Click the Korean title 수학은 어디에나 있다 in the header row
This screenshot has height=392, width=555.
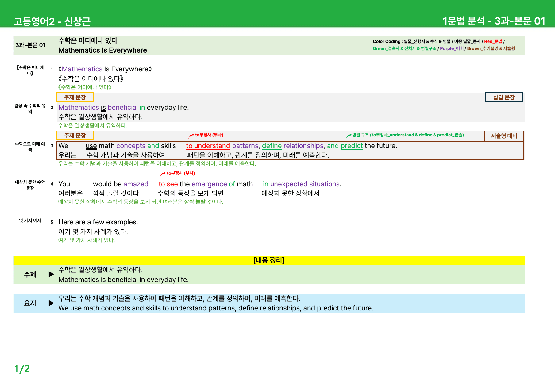88,40
